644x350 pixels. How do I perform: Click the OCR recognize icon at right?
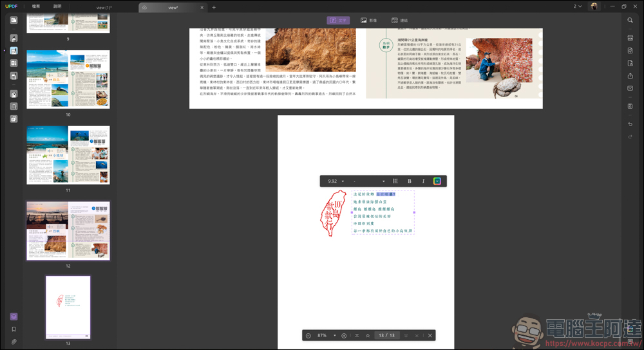coord(630,38)
